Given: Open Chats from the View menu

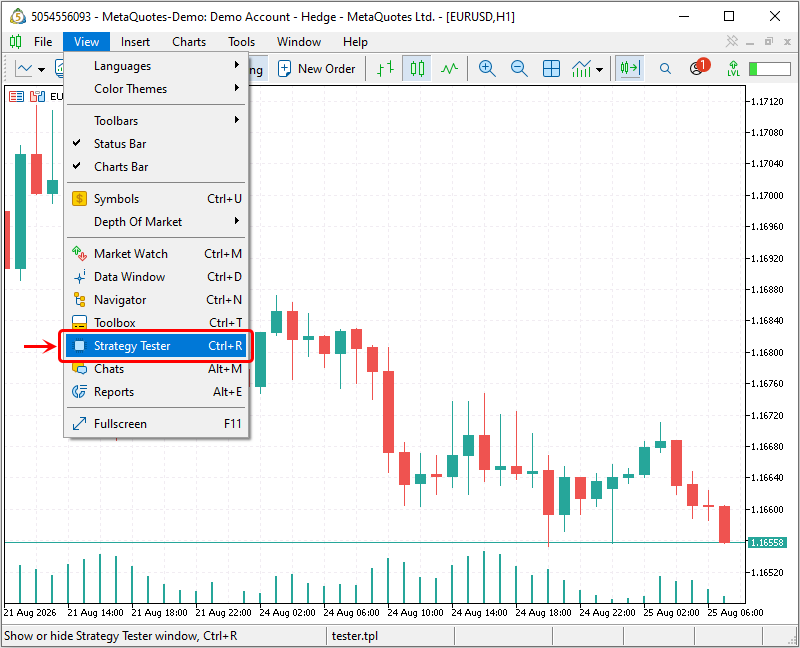Looking at the screenshot, I should (x=156, y=369).
